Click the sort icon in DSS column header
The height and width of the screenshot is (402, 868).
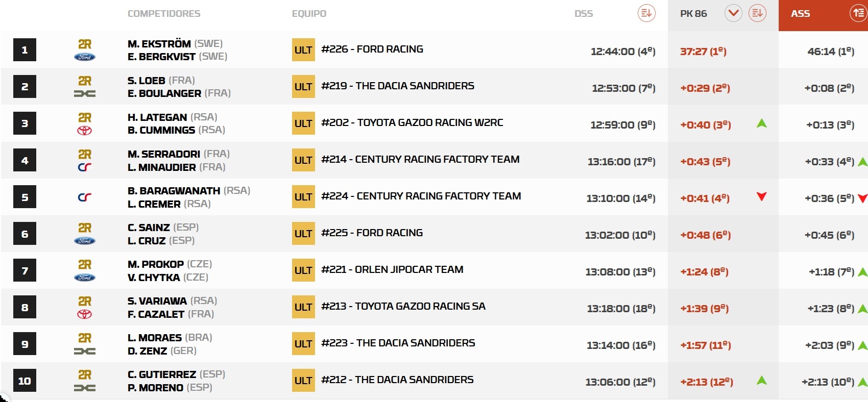coord(646,13)
